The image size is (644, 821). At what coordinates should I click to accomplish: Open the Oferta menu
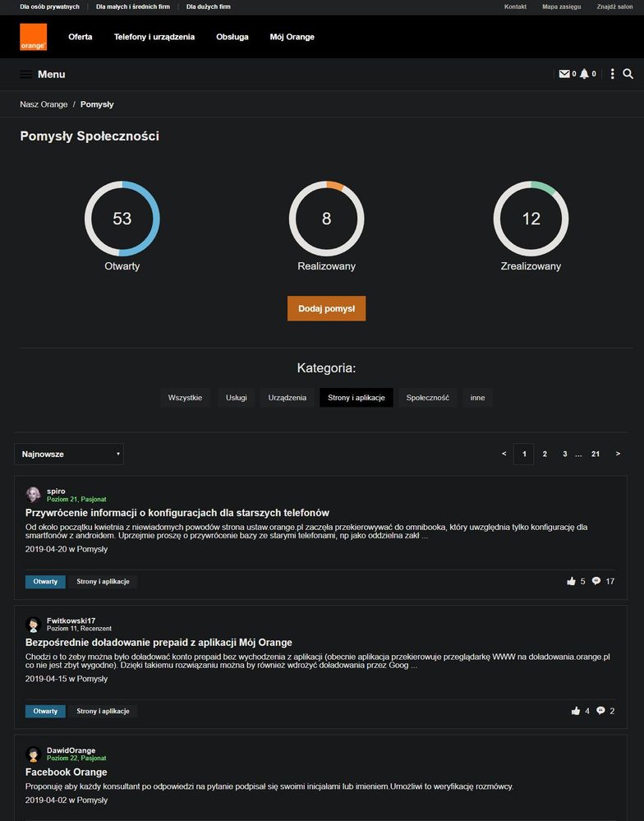pyautogui.click(x=80, y=37)
